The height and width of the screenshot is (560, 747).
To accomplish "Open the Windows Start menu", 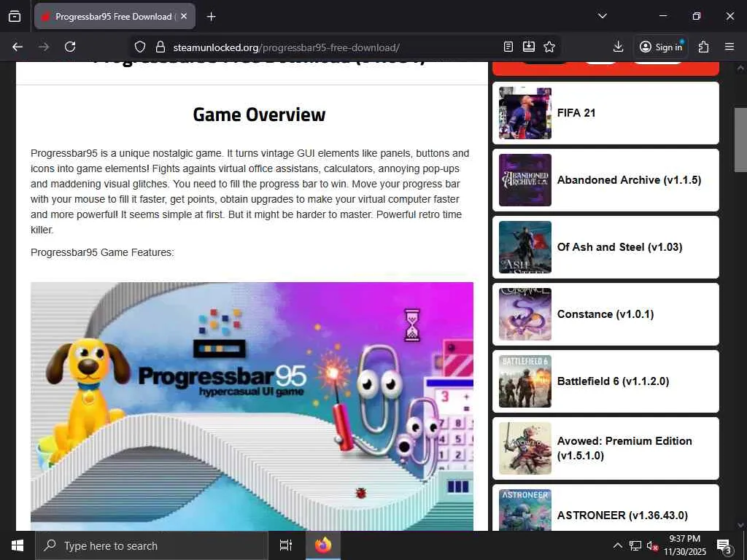I will coord(18,545).
